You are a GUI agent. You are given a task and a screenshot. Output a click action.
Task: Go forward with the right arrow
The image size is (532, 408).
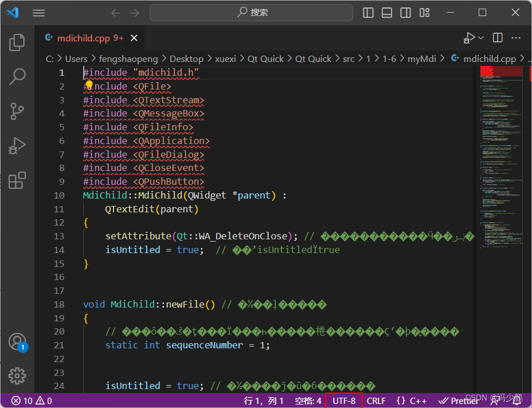point(134,13)
